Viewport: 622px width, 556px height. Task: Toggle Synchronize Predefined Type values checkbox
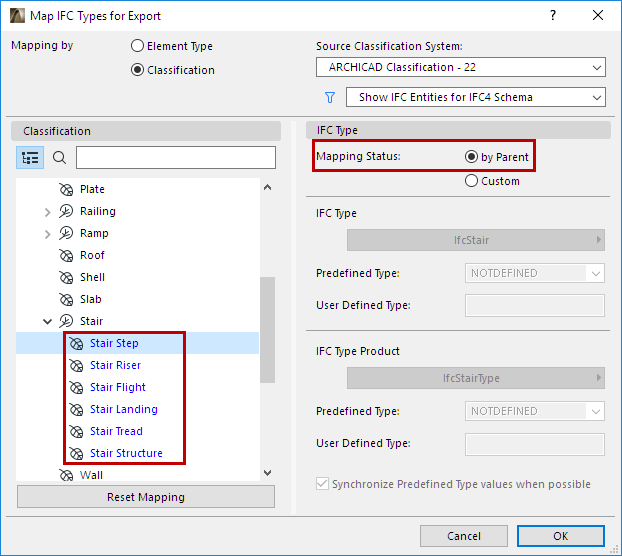tap(322, 484)
